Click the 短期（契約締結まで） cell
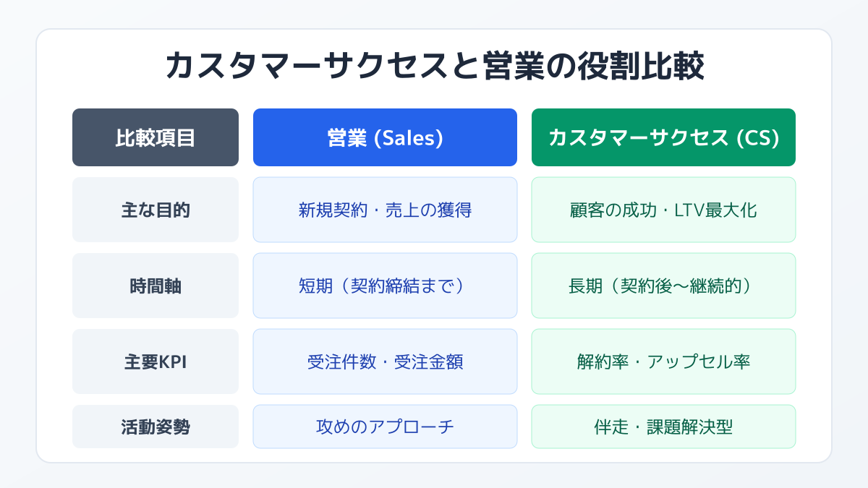Viewport: 868px width, 488px height. (385, 286)
